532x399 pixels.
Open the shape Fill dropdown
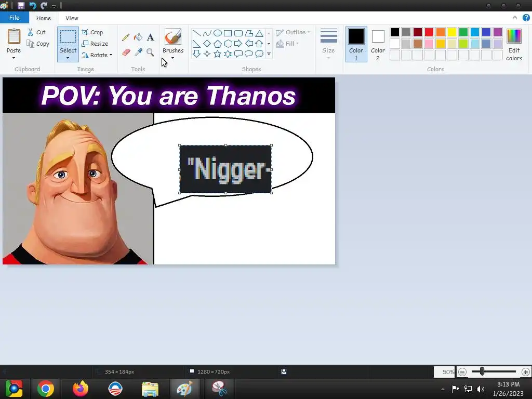[x=287, y=44]
